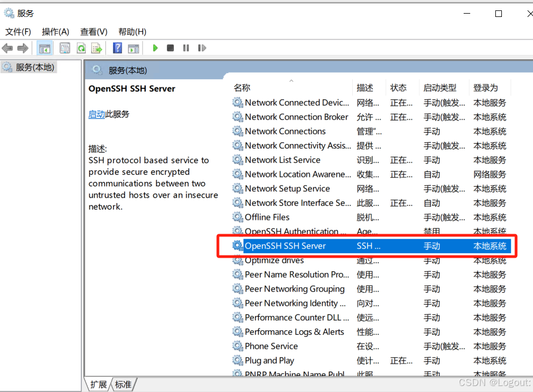This screenshot has width=533, height=392.
Task: Click gear icon beside Plug and Play
Action: click(x=238, y=360)
